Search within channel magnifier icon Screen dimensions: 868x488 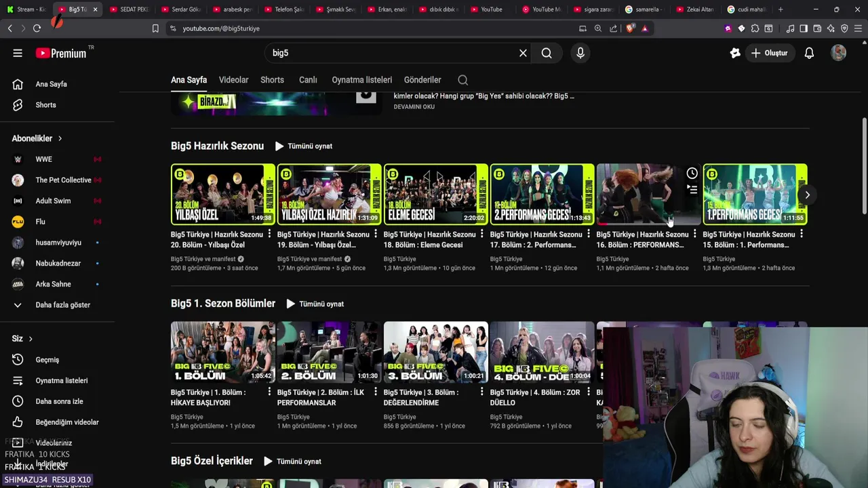click(x=463, y=80)
